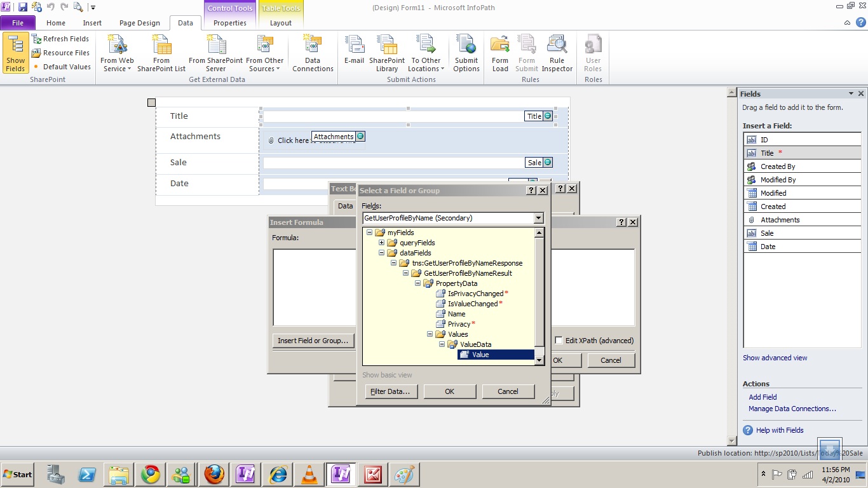The height and width of the screenshot is (488, 868).
Task: Expand the queryFields tree node
Action: [382, 243]
